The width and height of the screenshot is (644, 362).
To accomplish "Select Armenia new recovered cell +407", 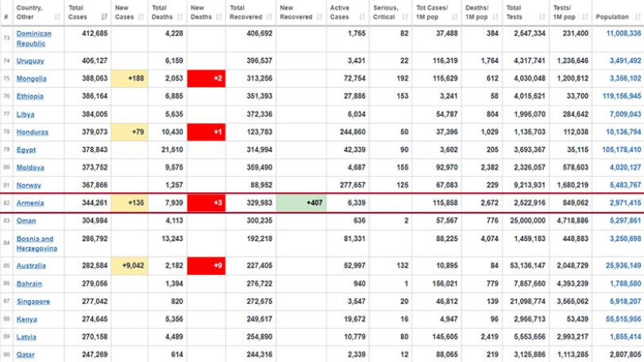I will point(302,202).
